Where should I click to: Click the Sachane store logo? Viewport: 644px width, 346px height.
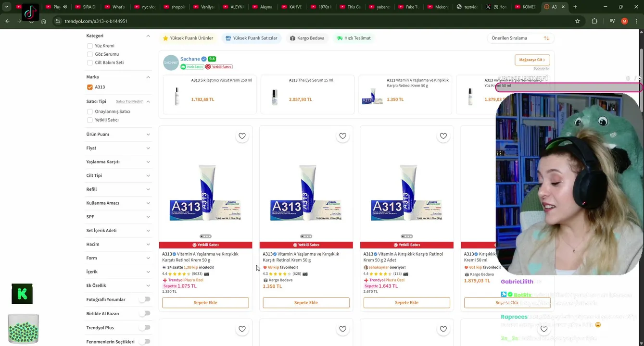tap(171, 62)
